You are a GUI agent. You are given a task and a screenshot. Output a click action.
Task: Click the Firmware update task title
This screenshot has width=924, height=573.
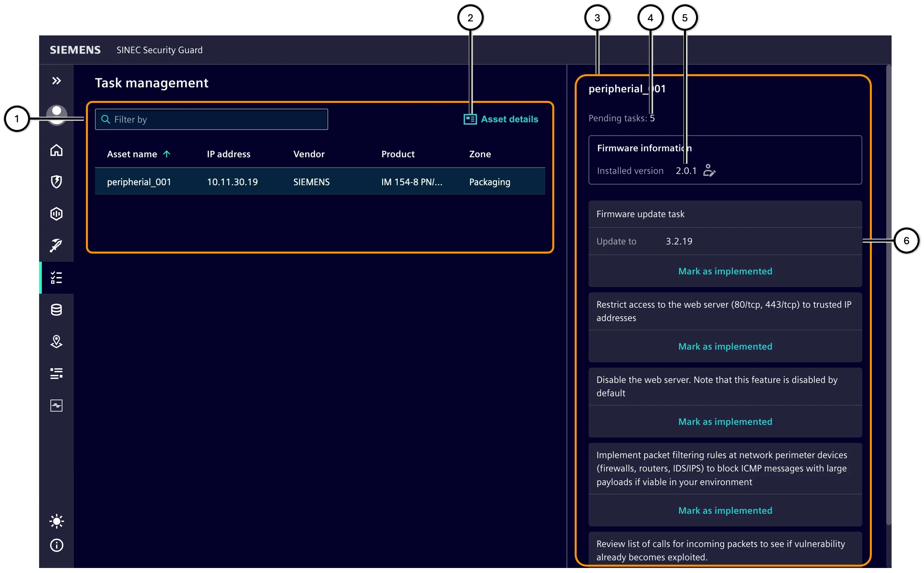[641, 214]
